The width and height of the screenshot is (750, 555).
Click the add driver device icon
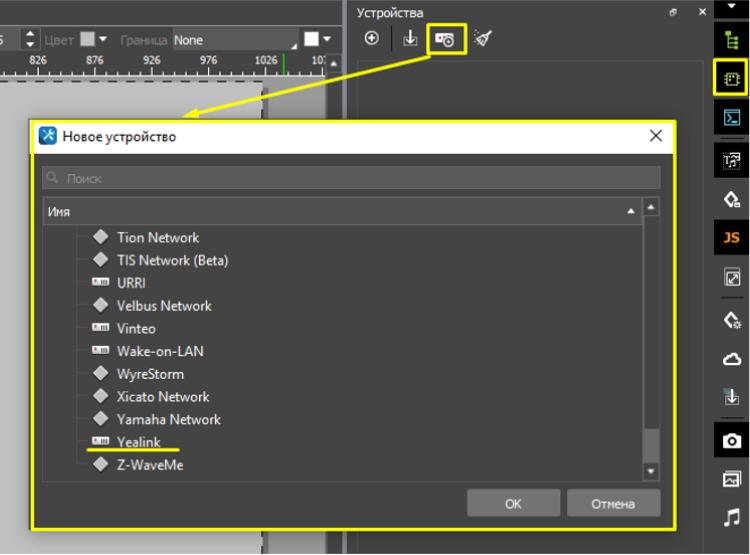point(446,39)
